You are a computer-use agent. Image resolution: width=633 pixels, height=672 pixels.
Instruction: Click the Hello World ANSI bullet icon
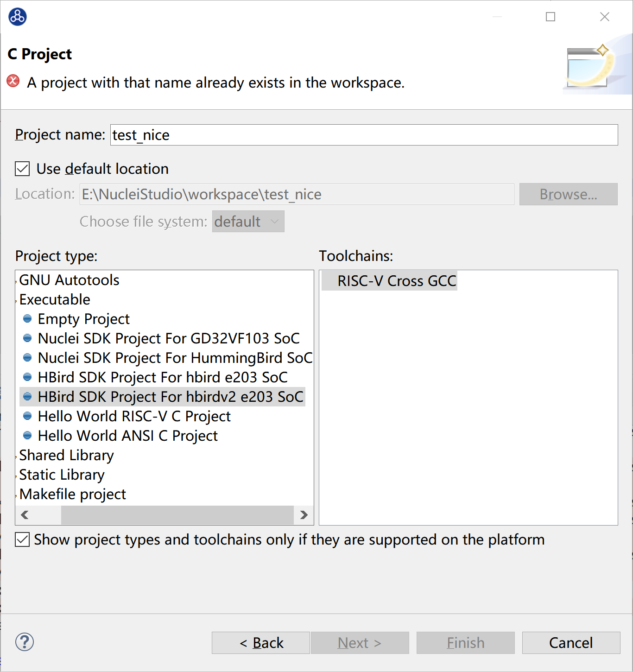pos(27,436)
